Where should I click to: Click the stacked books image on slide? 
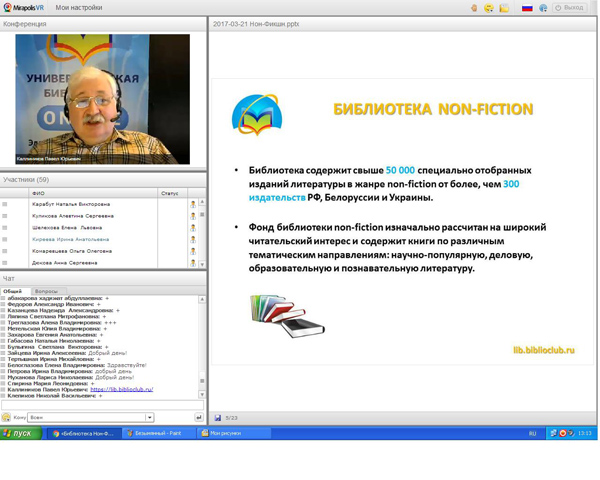pyautogui.click(x=287, y=316)
